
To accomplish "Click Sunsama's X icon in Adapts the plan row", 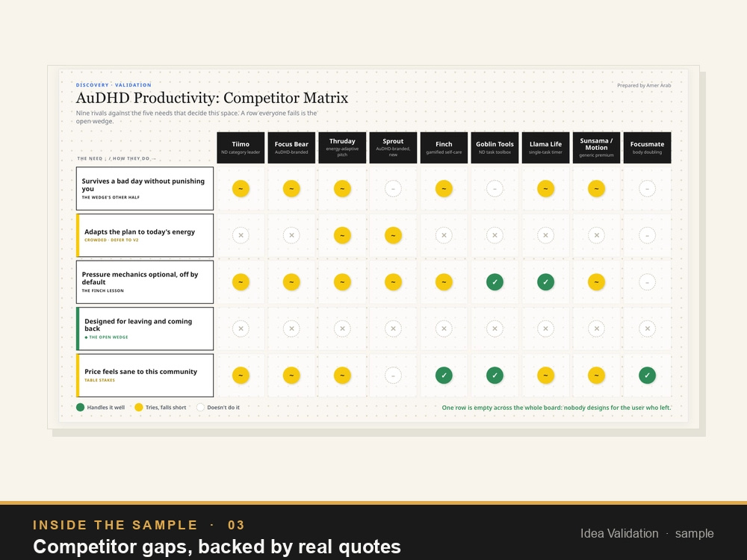I will click(x=596, y=235).
